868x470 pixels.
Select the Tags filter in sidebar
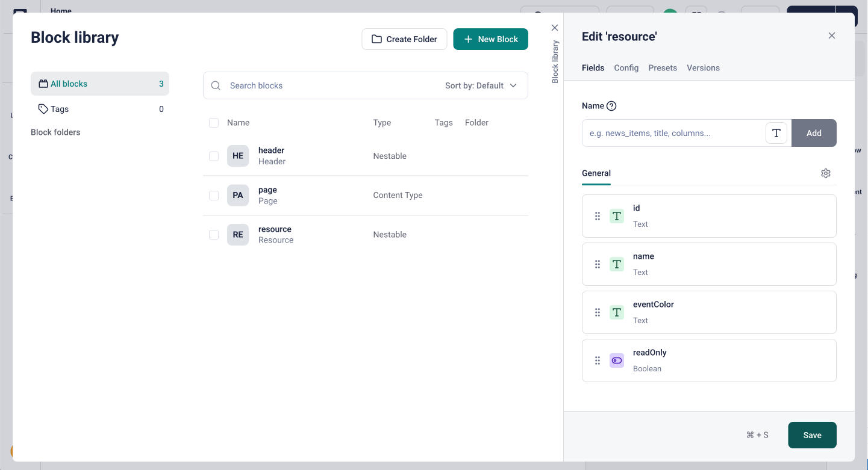point(60,109)
